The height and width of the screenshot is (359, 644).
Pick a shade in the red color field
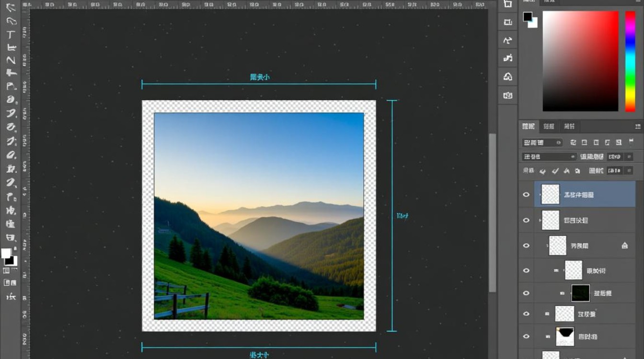(x=580, y=61)
